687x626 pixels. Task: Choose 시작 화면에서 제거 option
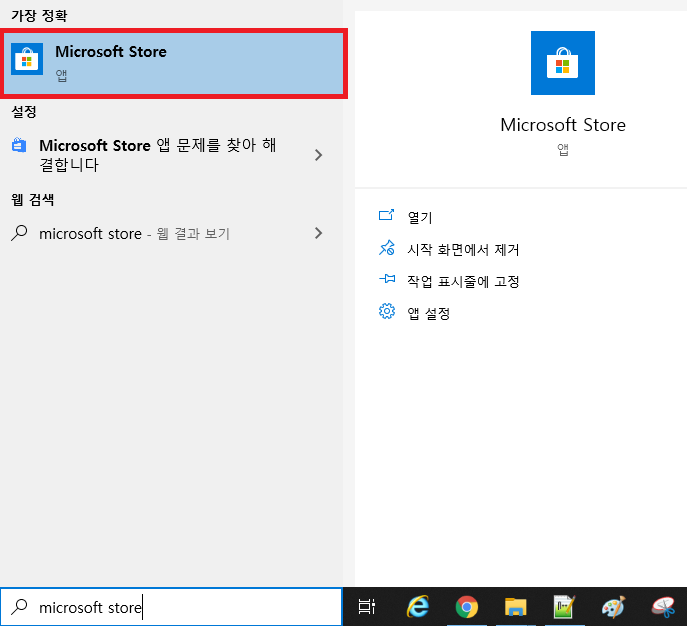point(463,250)
